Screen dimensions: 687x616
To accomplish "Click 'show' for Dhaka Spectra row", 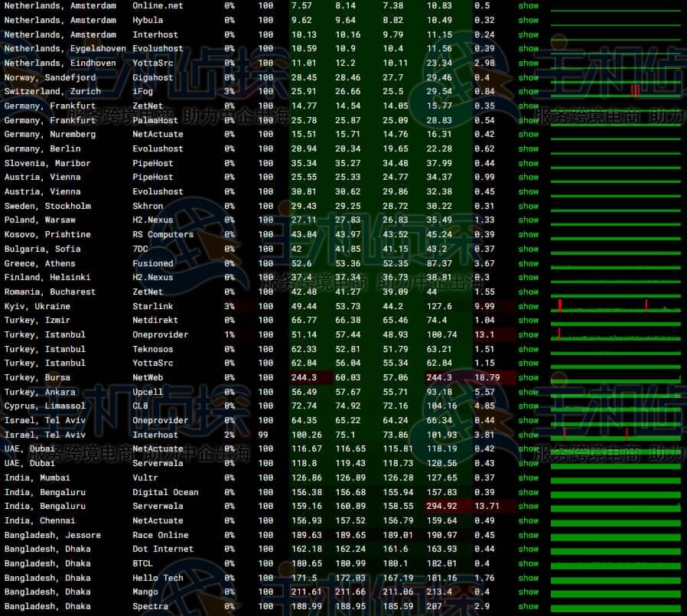I will (x=529, y=606).
